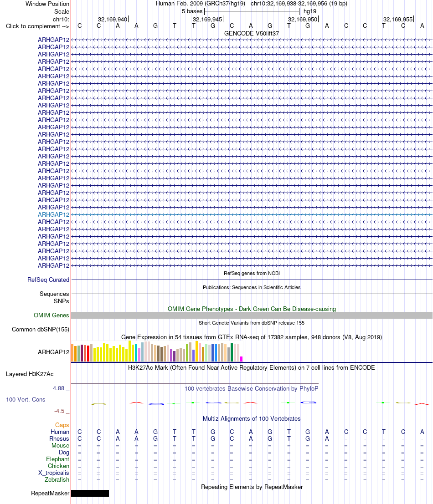Viewport: 433px width, 504px height.
Task: Click the Common dbSNP(155) track label
Action: [x=41, y=330]
